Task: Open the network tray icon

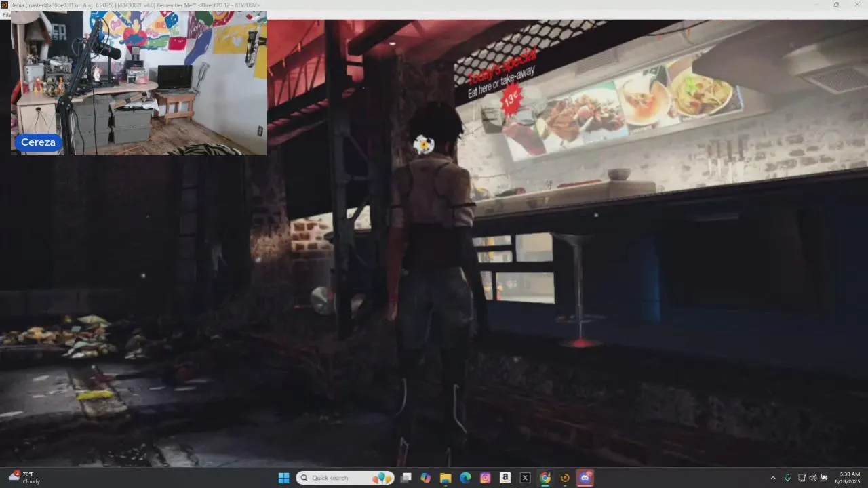Action: pos(802,478)
